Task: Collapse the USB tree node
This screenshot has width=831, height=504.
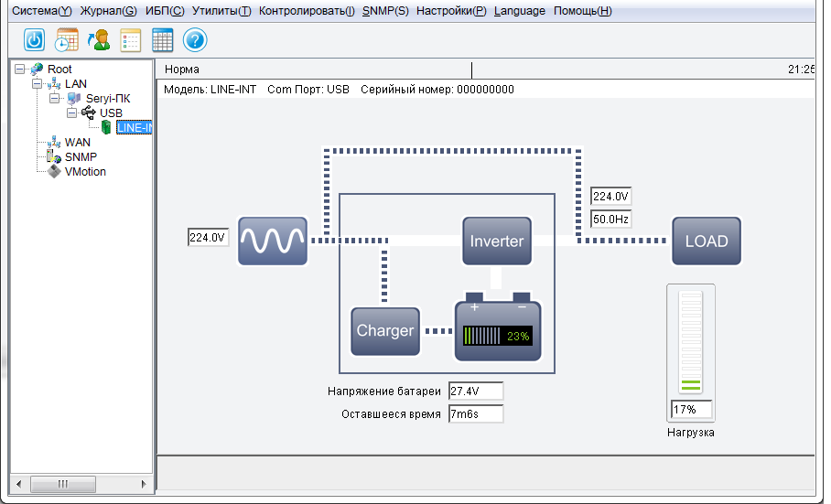Action: point(71,113)
